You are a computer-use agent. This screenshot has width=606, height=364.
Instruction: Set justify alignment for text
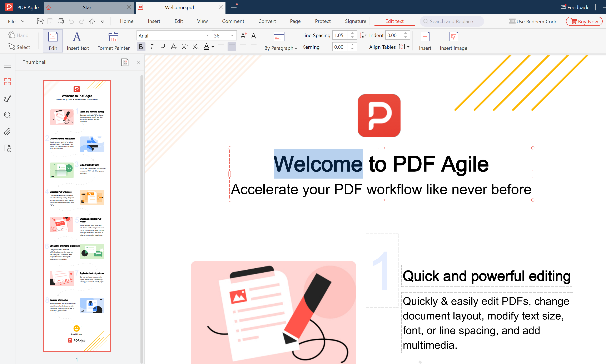pyautogui.click(x=254, y=47)
